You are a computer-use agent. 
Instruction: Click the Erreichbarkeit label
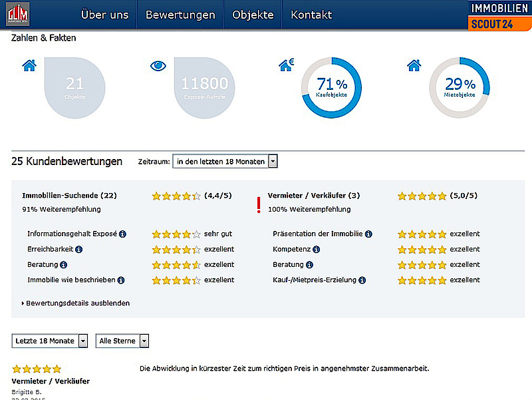point(51,249)
